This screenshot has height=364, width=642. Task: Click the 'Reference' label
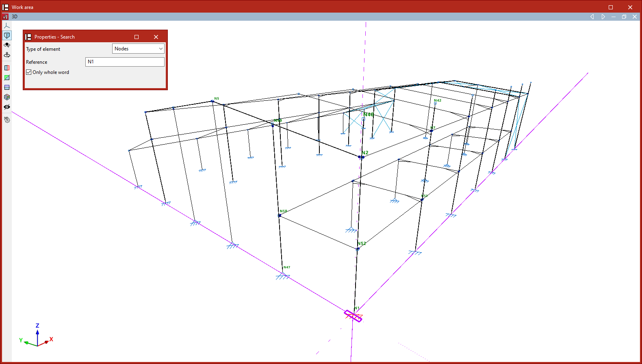(37, 62)
